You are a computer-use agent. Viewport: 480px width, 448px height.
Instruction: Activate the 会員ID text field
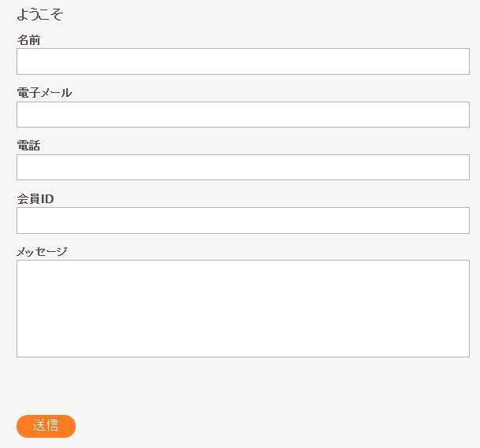(243, 220)
